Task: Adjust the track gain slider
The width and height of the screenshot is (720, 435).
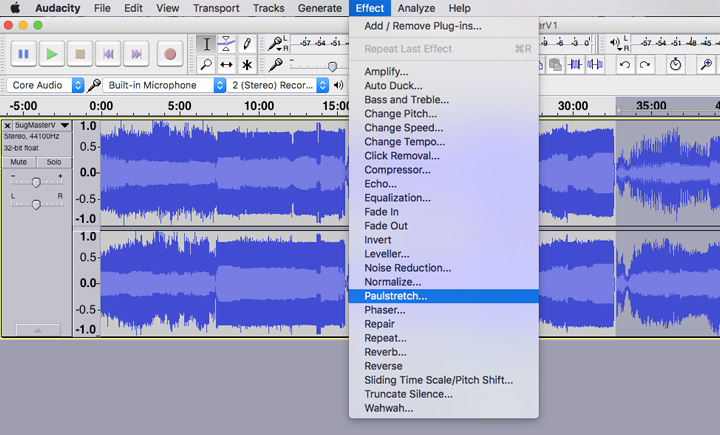Action: coord(36,182)
